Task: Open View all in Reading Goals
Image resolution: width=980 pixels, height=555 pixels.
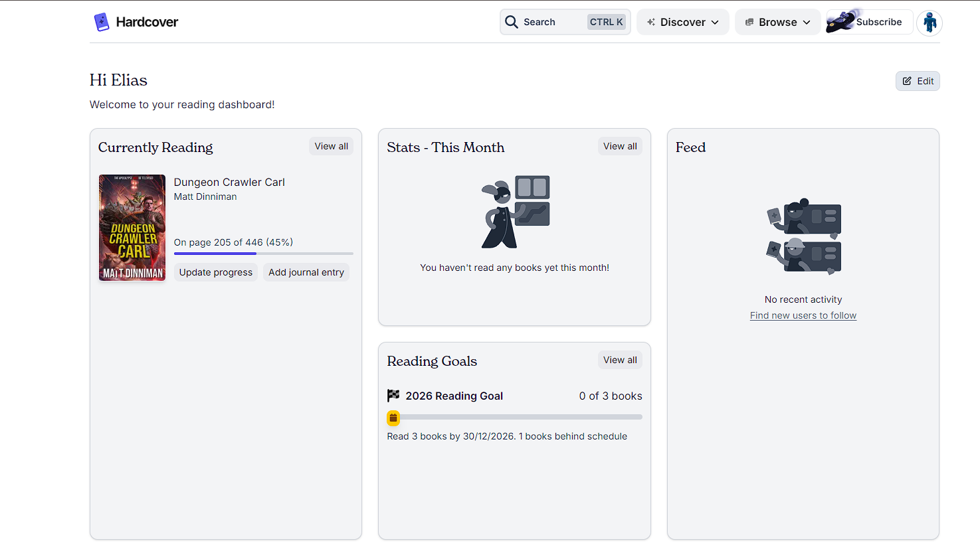Action: (x=620, y=360)
